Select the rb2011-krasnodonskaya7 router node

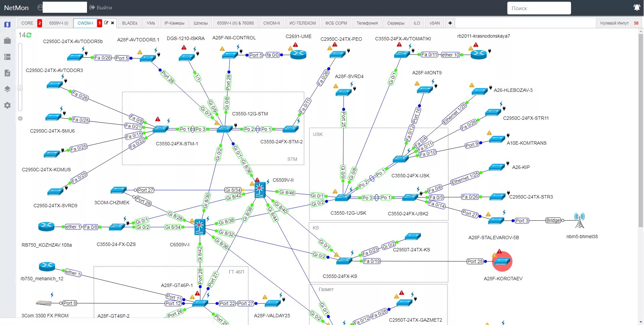(479, 54)
